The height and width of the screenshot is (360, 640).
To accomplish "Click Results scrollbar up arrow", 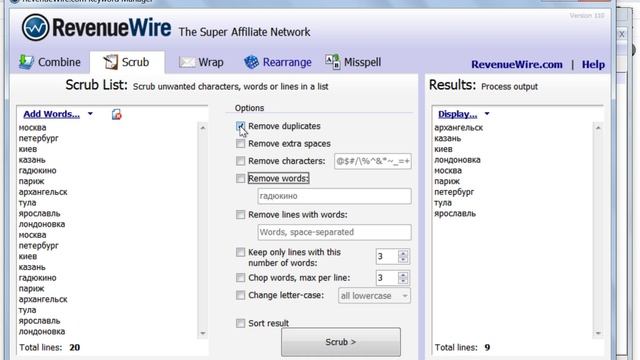I will pos(598,128).
